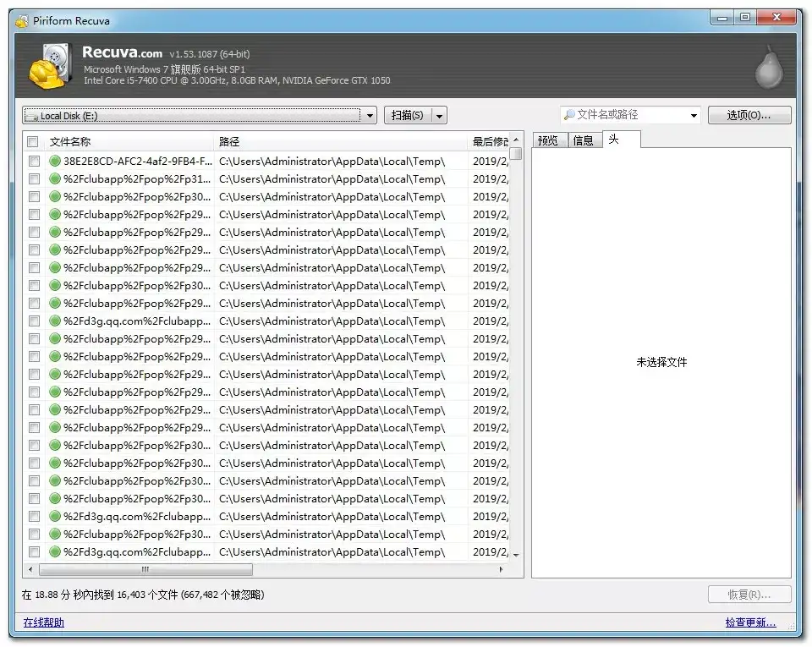Click the vertical scrollbar thumb of file list

tap(516, 154)
